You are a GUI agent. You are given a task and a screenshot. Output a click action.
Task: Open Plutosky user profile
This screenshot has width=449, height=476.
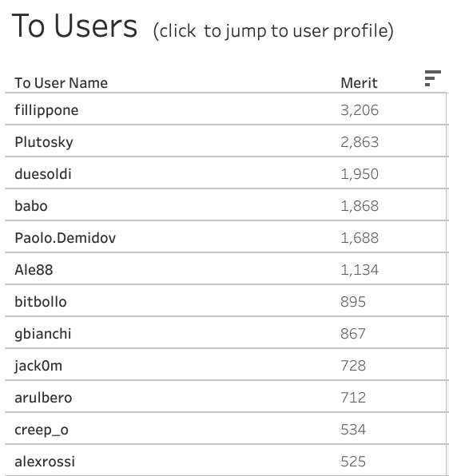44,142
